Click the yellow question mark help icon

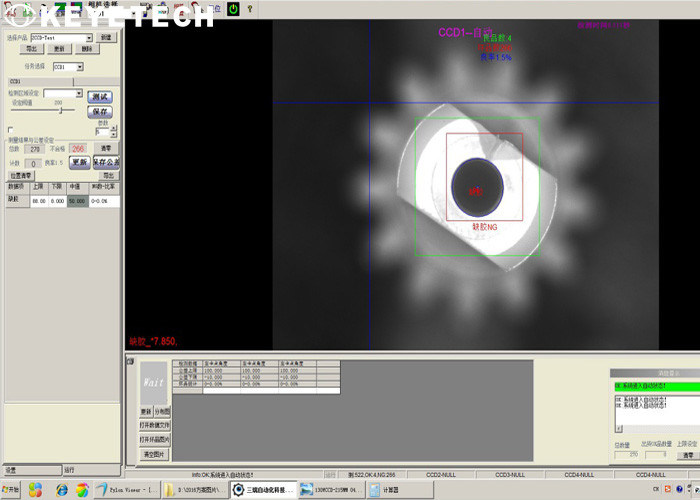[x=248, y=9]
